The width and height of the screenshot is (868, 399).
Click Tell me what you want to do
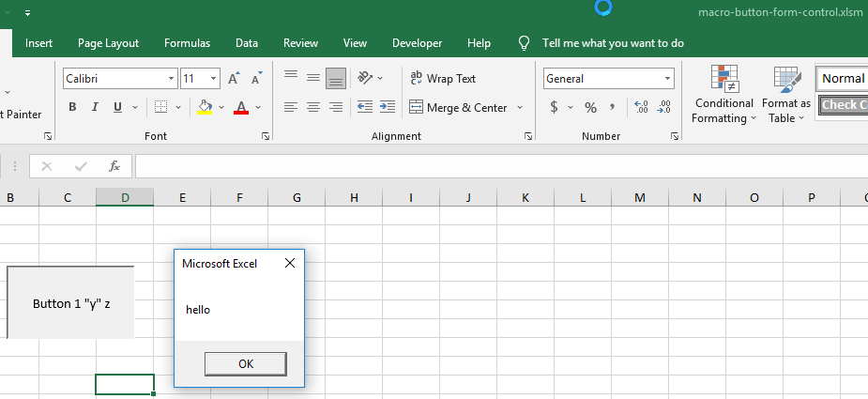(x=613, y=43)
